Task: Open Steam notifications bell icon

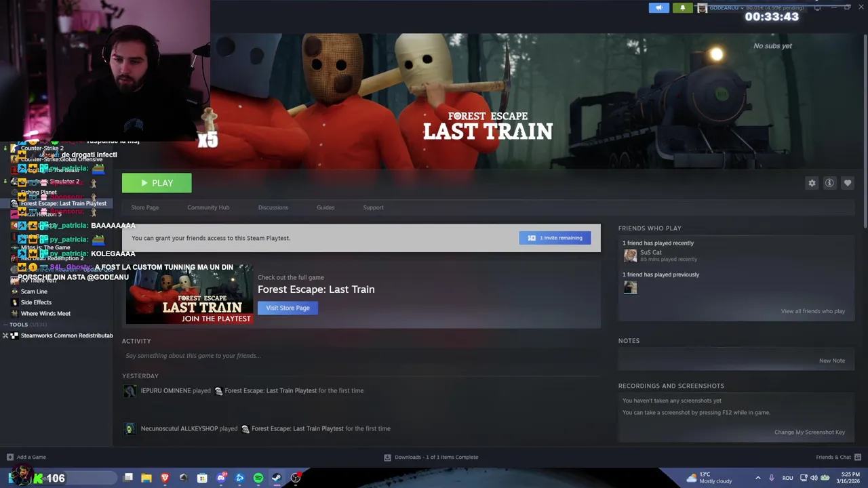Action: tap(682, 7)
